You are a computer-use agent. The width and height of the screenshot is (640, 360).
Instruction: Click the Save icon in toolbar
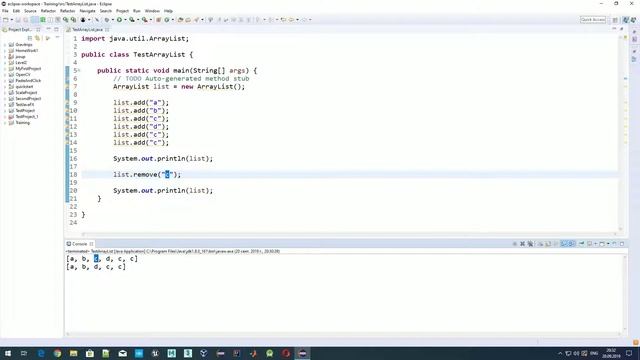(18, 20)
